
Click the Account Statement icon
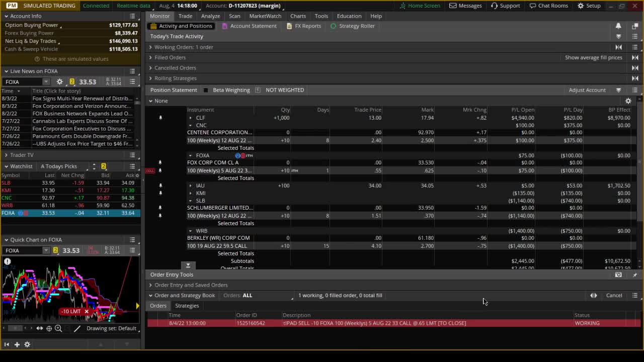point(225,26)
